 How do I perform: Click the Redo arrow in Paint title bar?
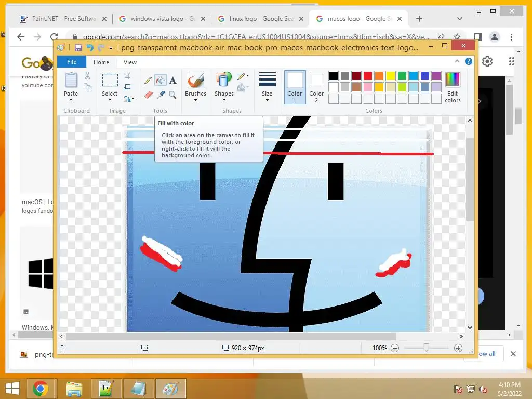(x=100, y=47)
